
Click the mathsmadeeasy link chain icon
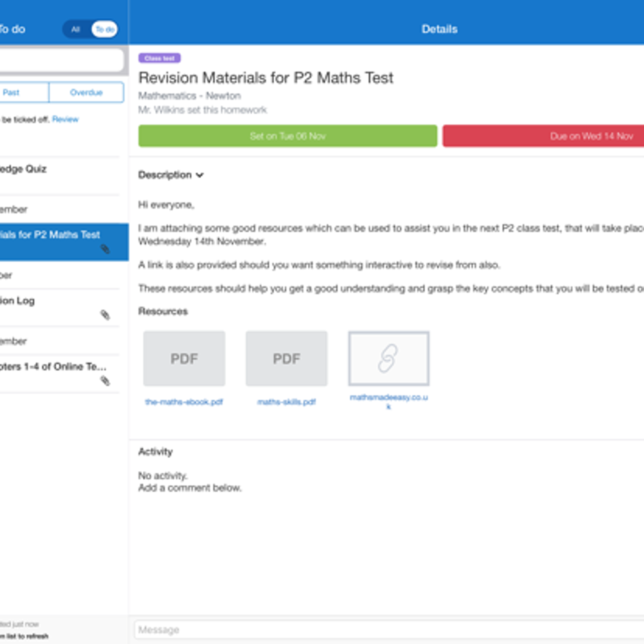(388, 358)
